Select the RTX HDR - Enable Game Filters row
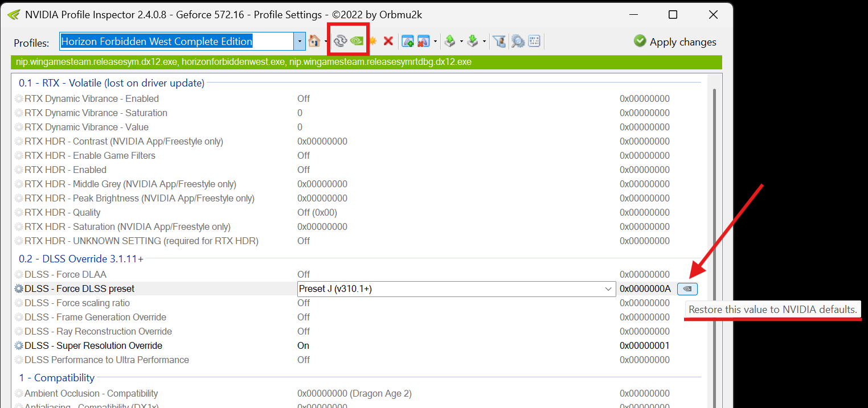868x408 pixels. pos(358,155)
